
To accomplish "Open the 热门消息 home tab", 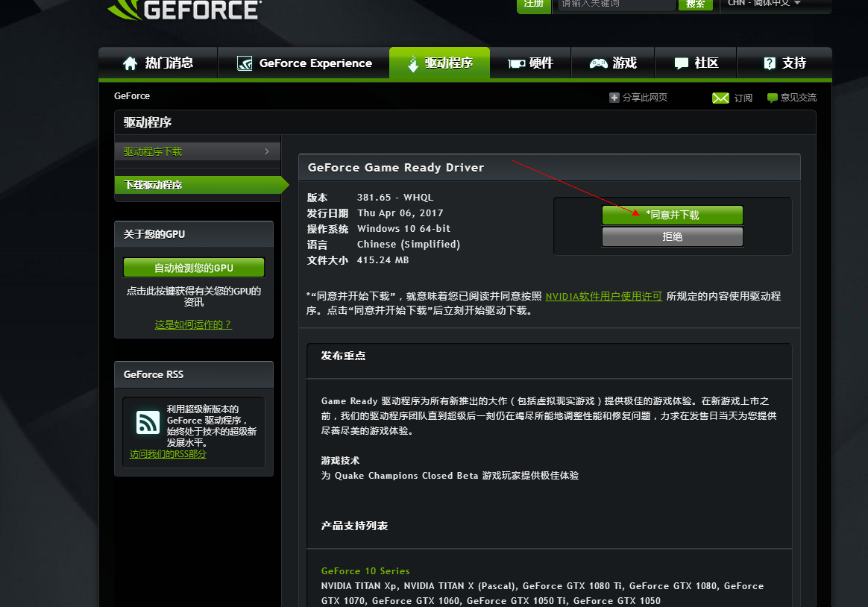I will [158, 63].
